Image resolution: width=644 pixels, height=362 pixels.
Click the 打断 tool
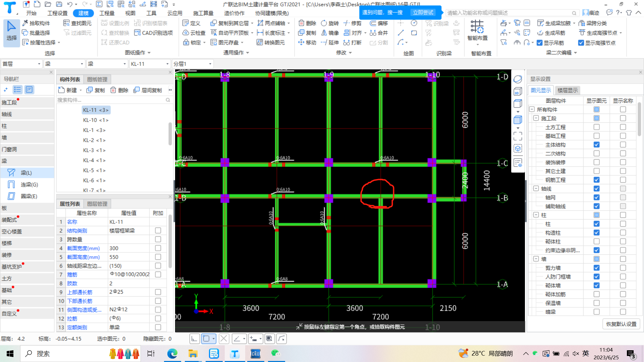(x=353, y=43)
